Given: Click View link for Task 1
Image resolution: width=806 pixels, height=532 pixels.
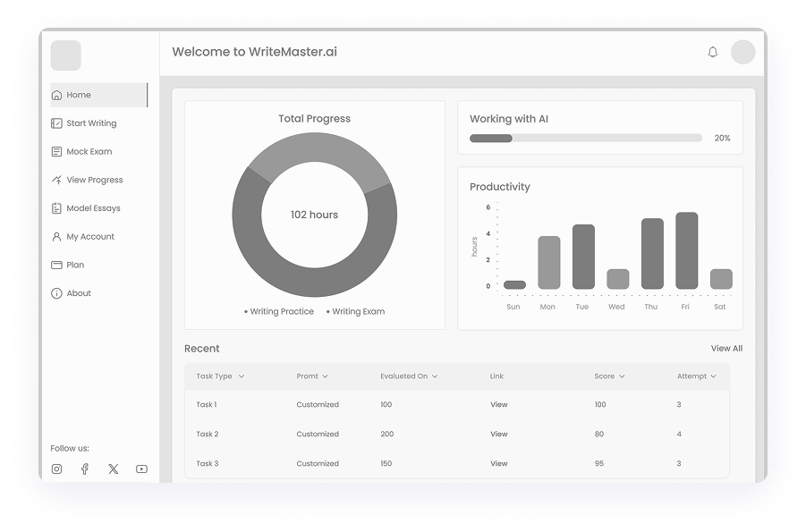Looking at the screenshot, I should tap(498, 404).
